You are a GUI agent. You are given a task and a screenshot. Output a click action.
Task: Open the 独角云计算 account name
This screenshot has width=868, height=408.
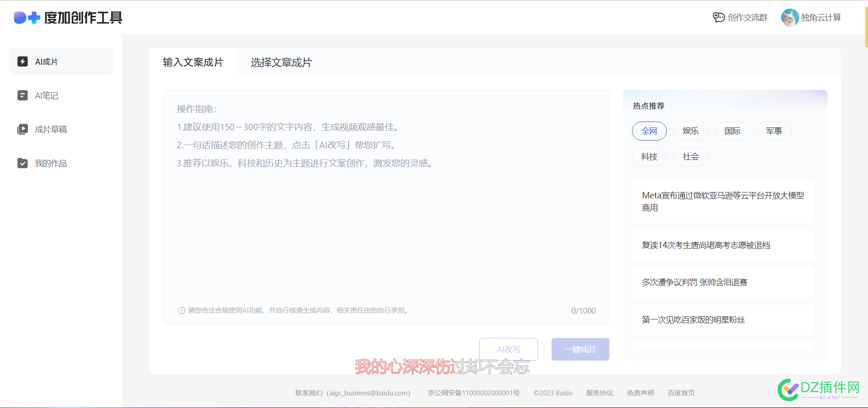(821, 18)
